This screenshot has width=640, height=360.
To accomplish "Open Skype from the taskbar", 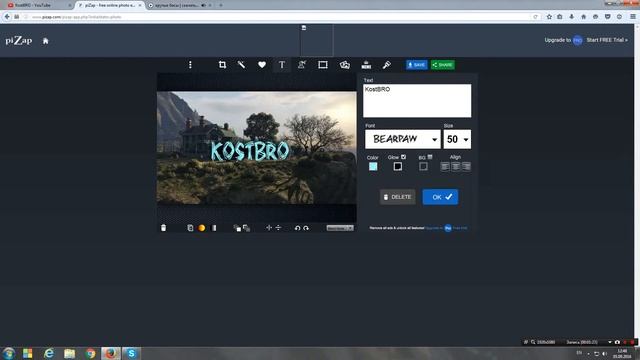I will point(131,353).
